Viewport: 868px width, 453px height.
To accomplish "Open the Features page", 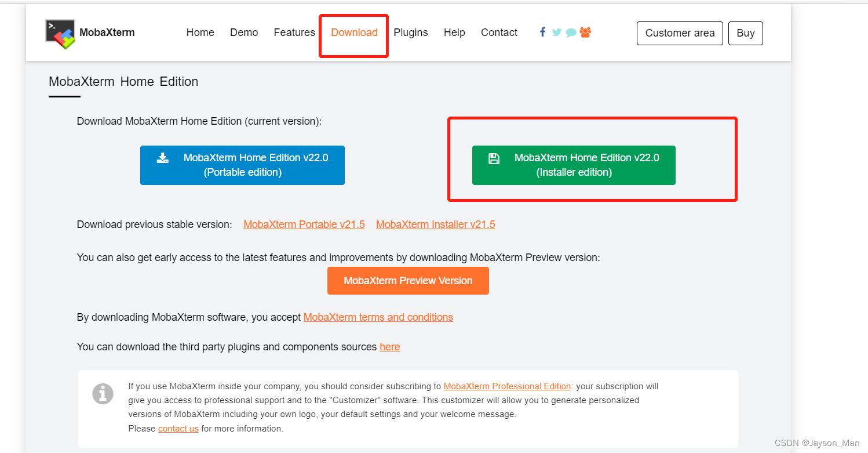I will (x=294, y=32).
